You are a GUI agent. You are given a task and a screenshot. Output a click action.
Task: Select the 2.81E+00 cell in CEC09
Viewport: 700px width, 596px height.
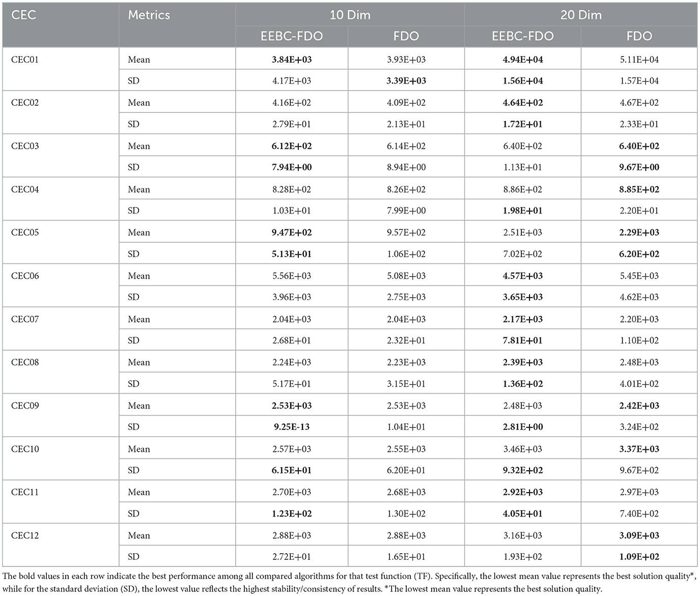[522, 427]
